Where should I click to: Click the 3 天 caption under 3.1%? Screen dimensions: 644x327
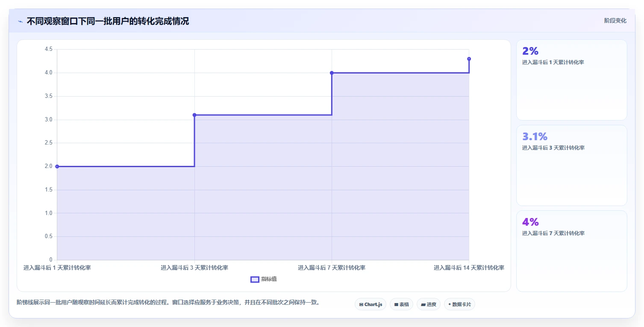click(x=553, y=148)
